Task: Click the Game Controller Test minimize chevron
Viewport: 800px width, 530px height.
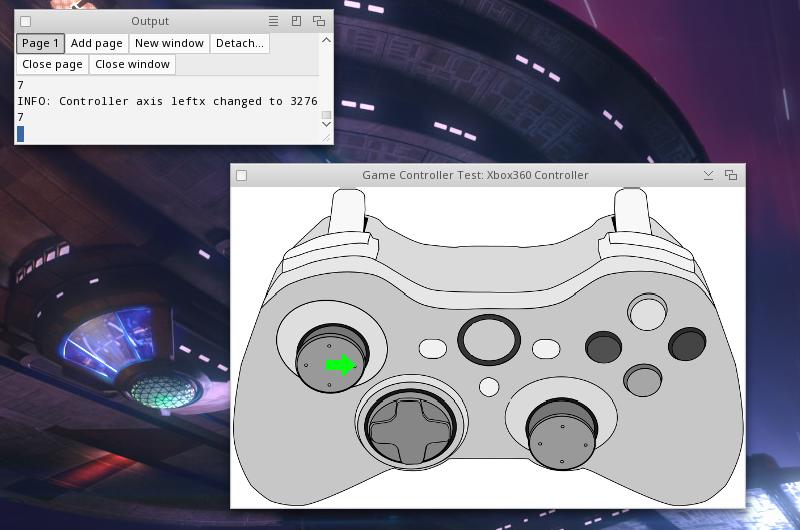Action: click(708, 175)
